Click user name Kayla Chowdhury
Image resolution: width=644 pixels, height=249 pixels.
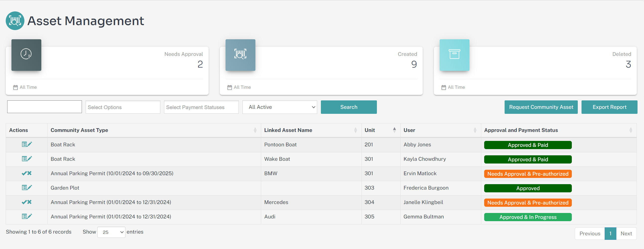(424, 159)
